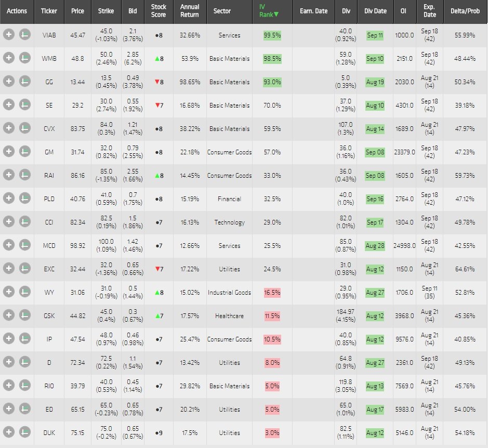Open the chart icon for WY
This screenshot has width=488, height=448.
25,292
